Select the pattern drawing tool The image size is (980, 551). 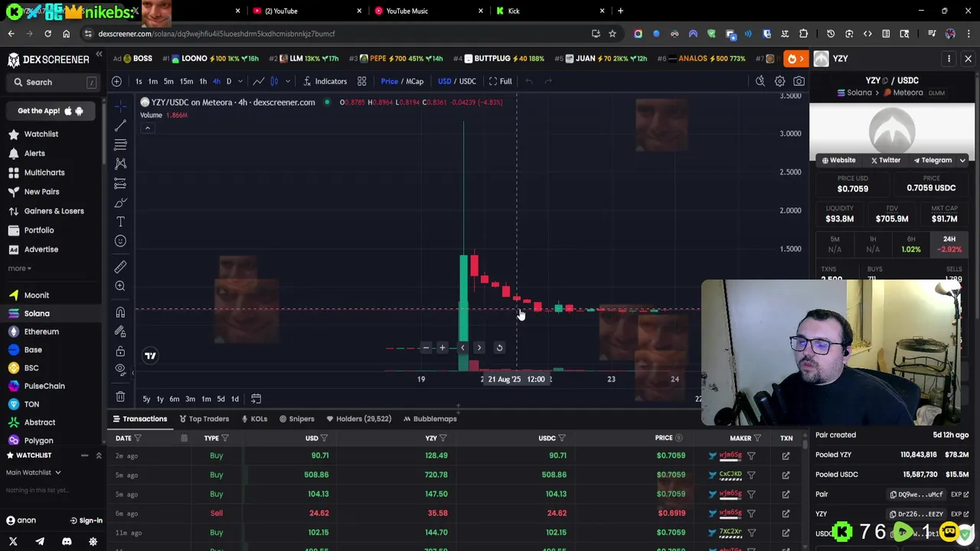click(120, 163)
